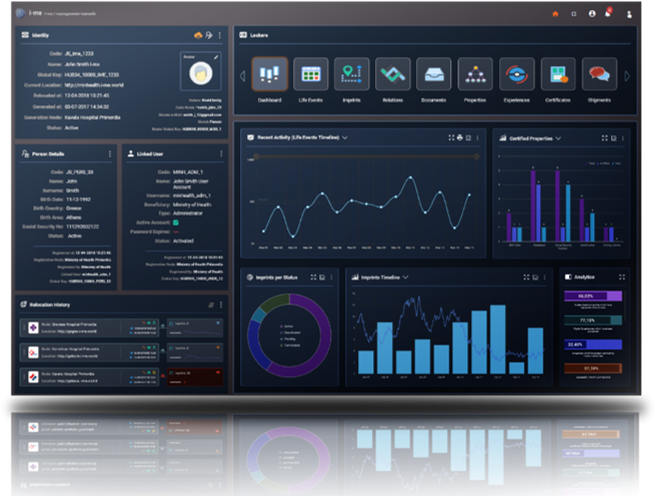
Task: Click the notifications bell icon
Action: 608,14
